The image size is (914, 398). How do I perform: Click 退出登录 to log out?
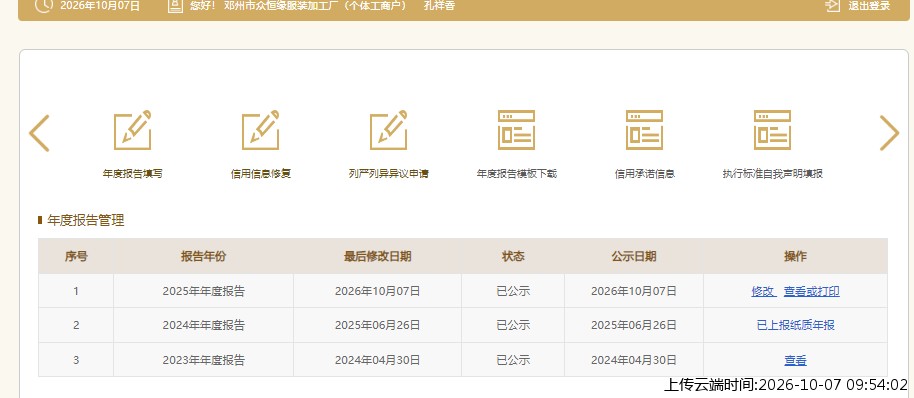click(870, 6)
